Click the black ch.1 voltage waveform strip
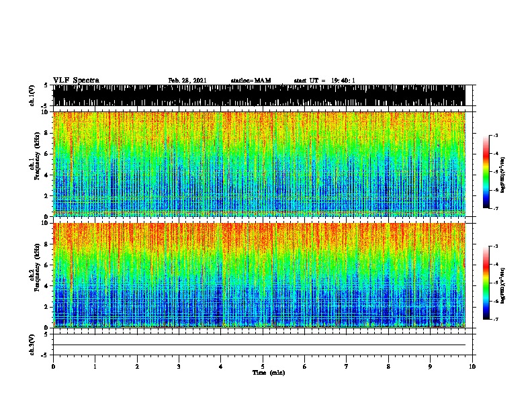 pyautogui.click(x=259, y=95)
